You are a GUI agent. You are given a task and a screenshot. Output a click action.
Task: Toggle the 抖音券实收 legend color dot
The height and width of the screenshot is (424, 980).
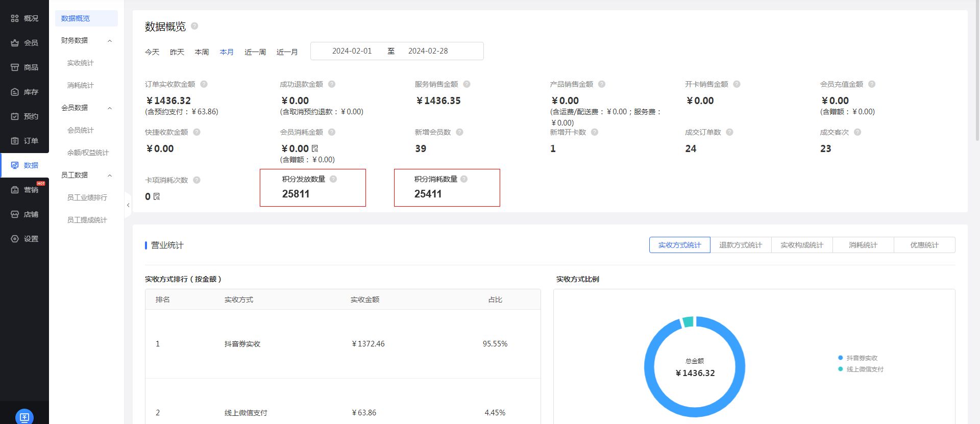[x=840, y=358]
